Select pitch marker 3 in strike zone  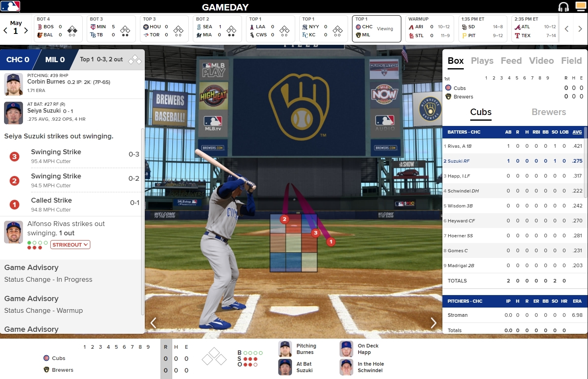[316, 233]
